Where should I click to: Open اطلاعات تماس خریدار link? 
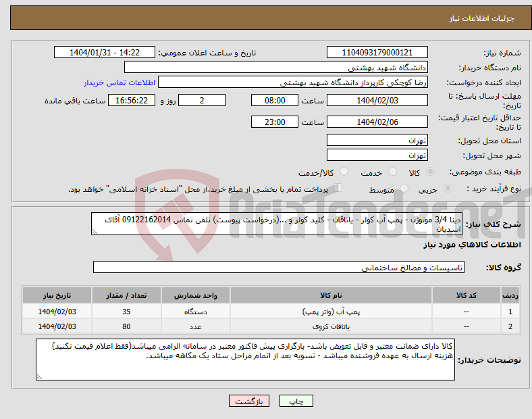tap(119, 82)
